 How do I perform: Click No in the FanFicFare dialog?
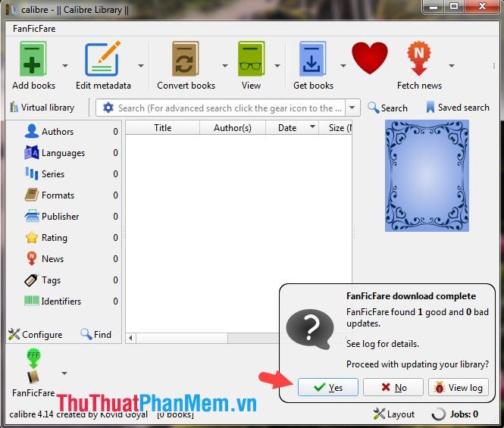tap(393, 387)
